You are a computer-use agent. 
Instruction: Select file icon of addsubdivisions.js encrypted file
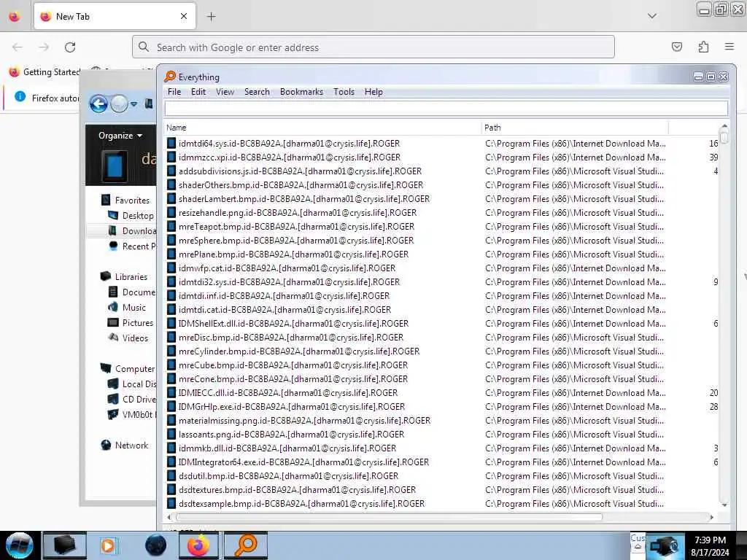[x=171, y=171]
